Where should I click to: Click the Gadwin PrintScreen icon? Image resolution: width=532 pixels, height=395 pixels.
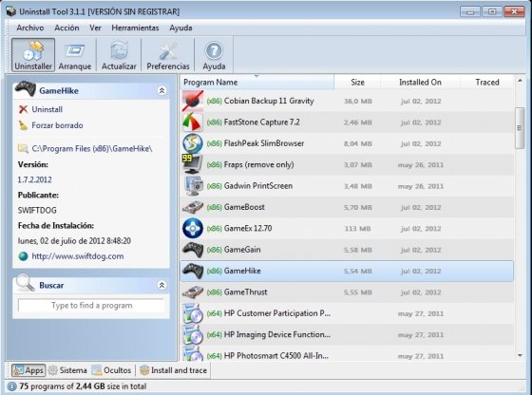194,186
